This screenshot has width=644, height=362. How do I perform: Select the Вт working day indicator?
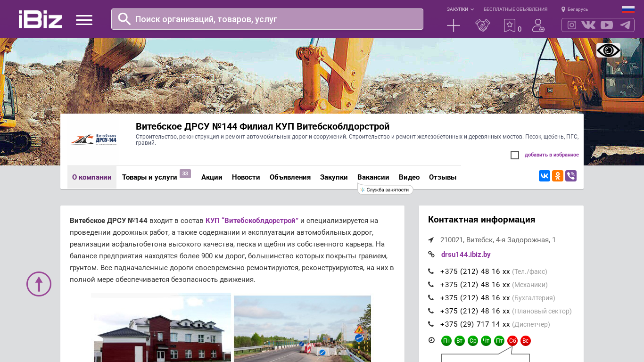460,341
